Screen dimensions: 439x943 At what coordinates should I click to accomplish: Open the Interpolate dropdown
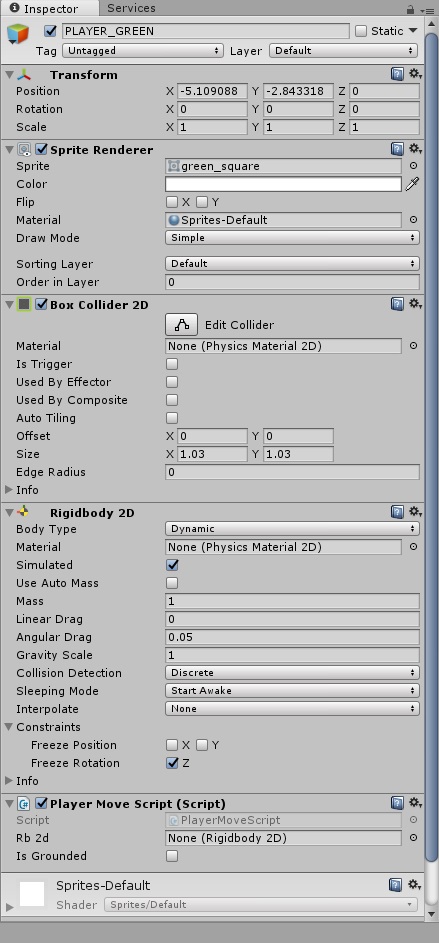click(292, 708)
